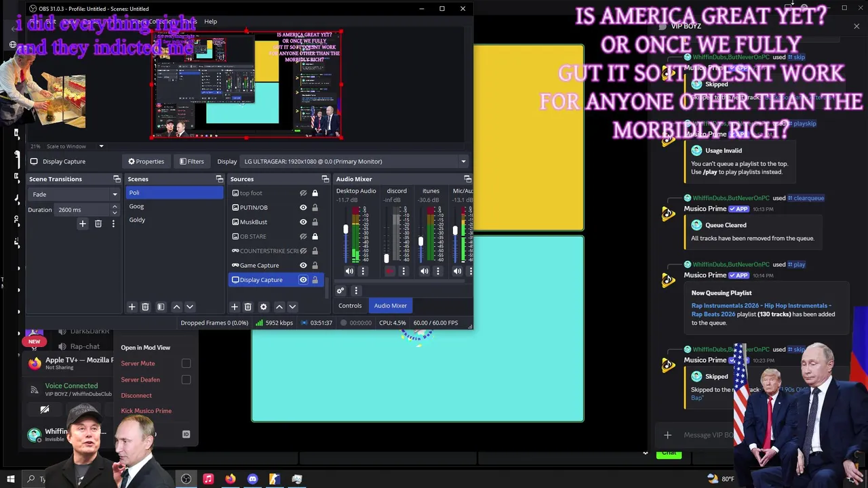Hide the PUTIN/OB source
The width and height of the screenshot is (868, 488).
click(x=303, y=207)
